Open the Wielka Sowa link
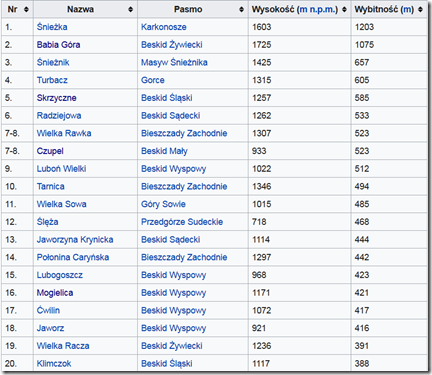Image resolution: width=432 pixels, height=375 pixels. click(62, 204)
